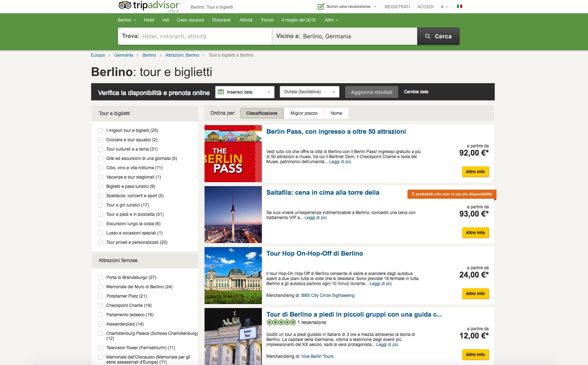The width and height of the screenshot is (588, 365).
Task: Click the calendar icon in date picker
Action: pos(221,92)
